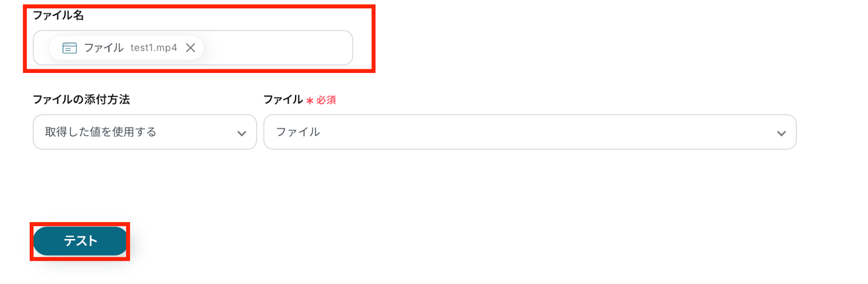Click the test1.mp4 filename text in chip
Image resolution: width=868 pixels, height=284 pixels.
154,48
